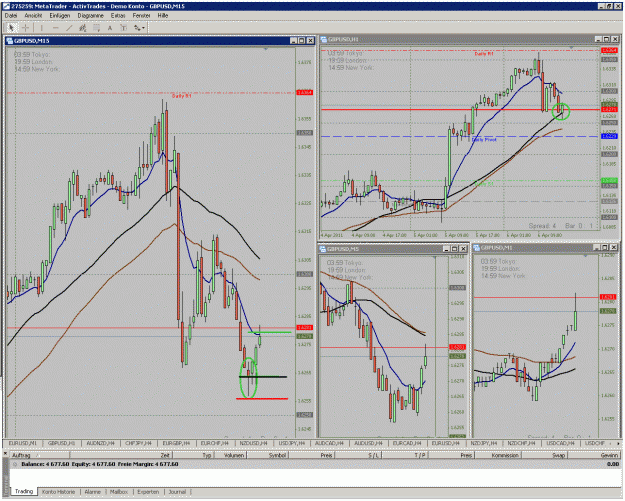625x501 pixels.
Task: Open the Extras menu
Action: click(118, 16)
